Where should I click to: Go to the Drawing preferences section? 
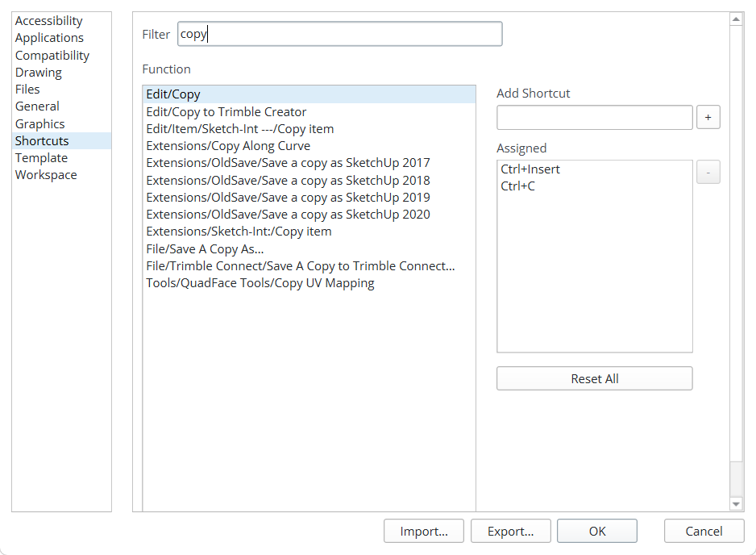pos(39,73)
